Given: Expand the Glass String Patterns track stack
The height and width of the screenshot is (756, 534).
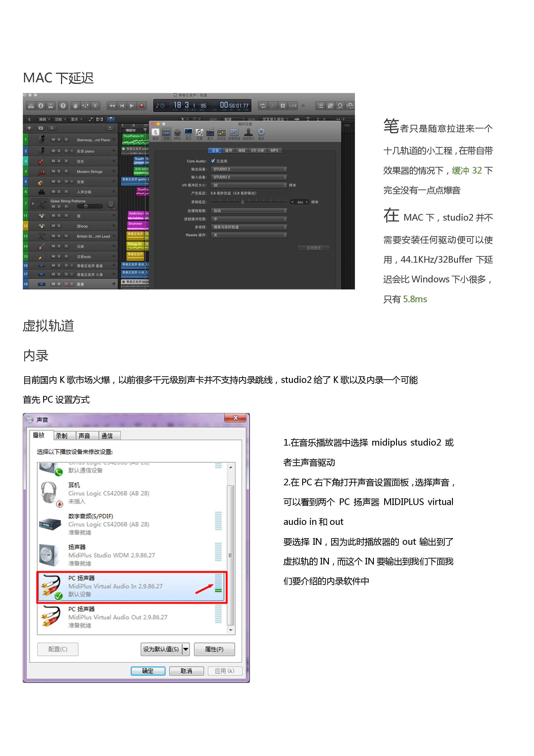Looking at the screenshot, I should tap(33, 204).
